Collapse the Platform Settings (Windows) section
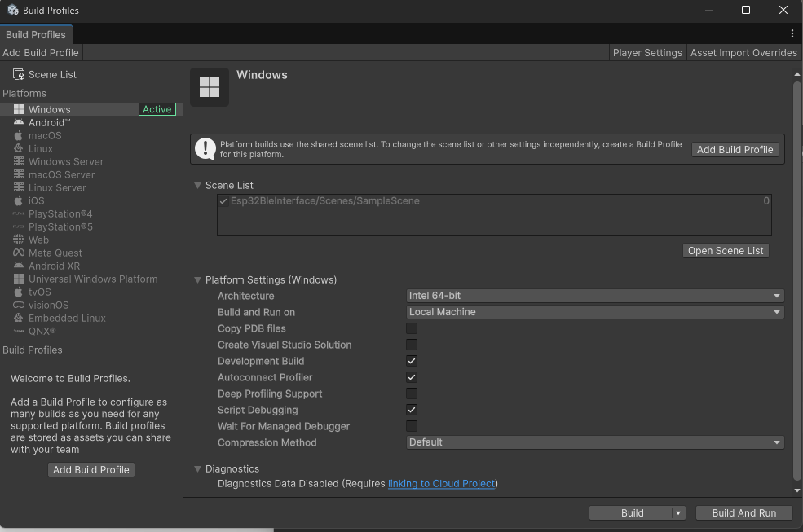Screen dimensions: 803x532 click(198, 280)
